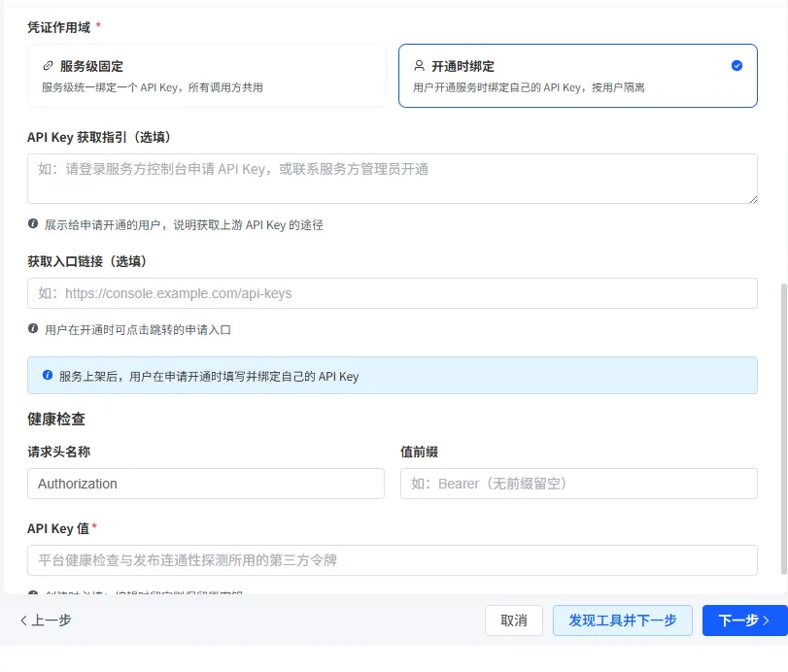Click the 请求头名称 Authorization field
The height and width of the screenshot is (672, 788).
[x=206, y=484]
